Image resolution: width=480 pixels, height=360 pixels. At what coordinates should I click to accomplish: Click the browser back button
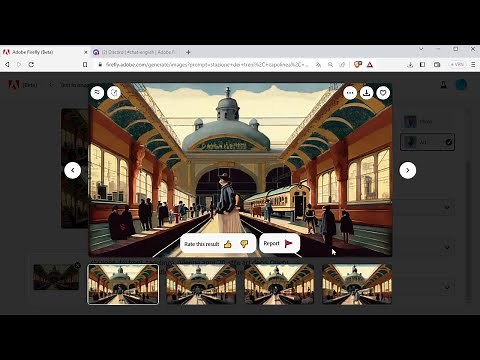7,65
